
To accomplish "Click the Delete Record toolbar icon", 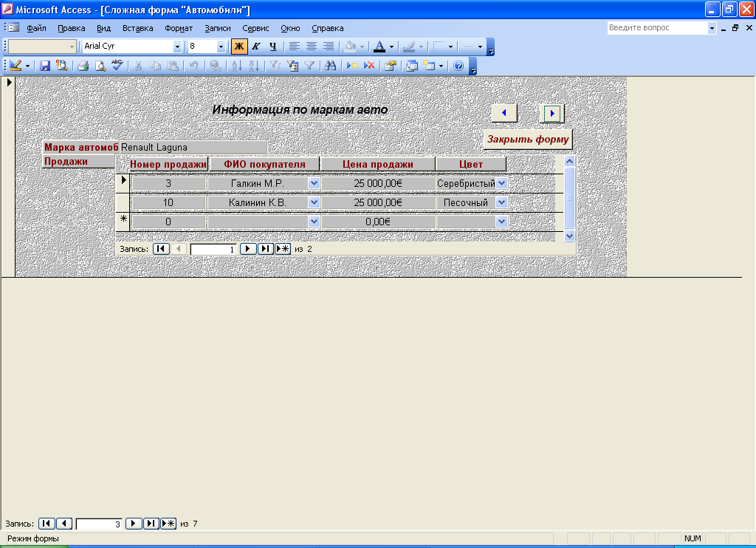I will 369,66.
